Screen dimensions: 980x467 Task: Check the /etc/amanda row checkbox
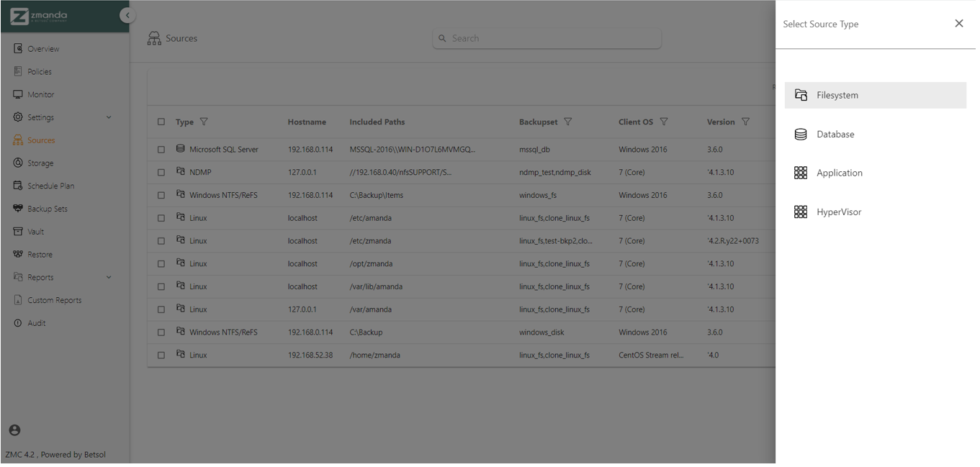click(161, 218)
